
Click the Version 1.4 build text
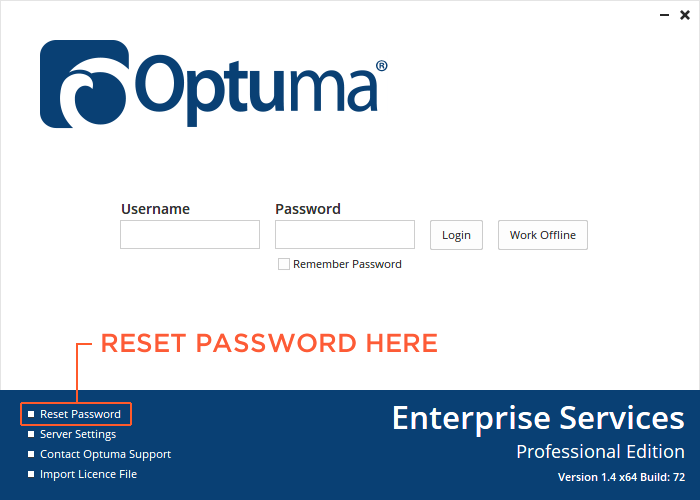(x=621, y=477)
